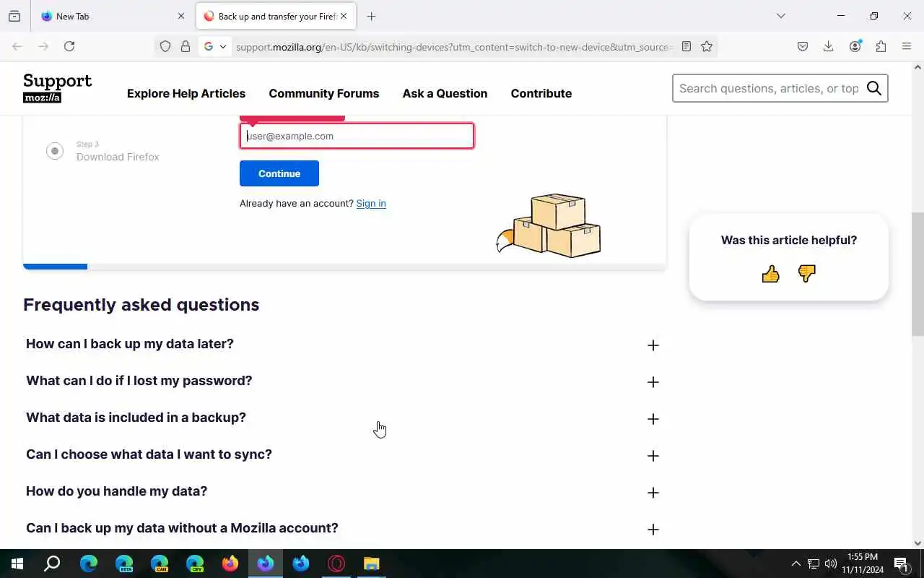Close the New Tab tab

[181, 16]
